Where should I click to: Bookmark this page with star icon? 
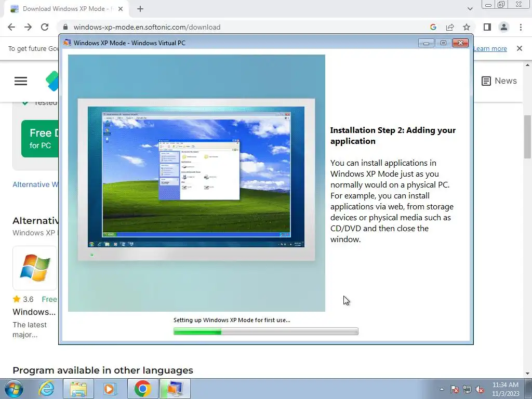coord(467,27)
